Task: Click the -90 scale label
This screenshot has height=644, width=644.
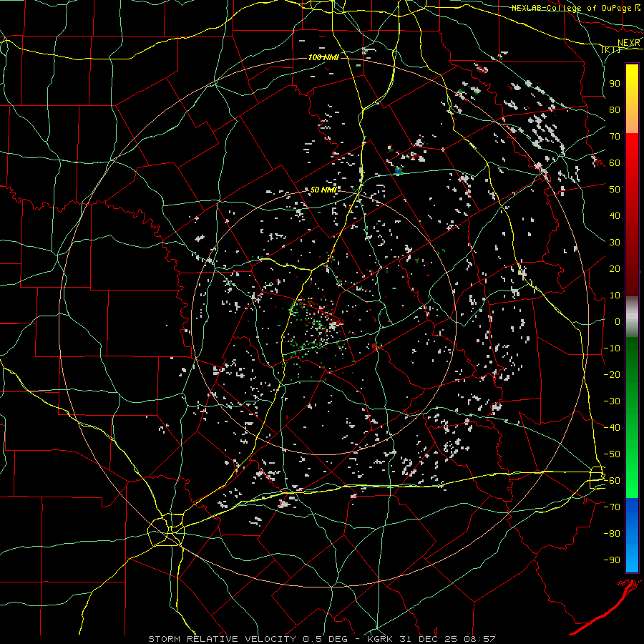Action: tap(612, 560)
